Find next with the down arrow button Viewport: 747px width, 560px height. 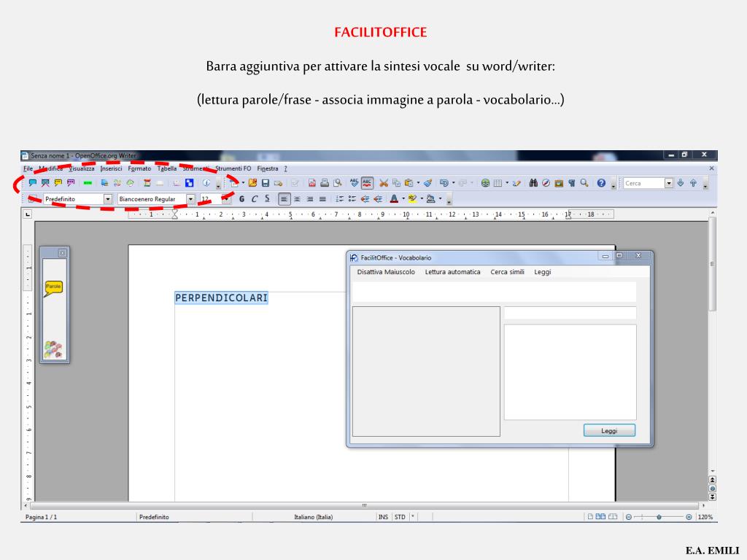pyautogui.click(x=681, y=183)
